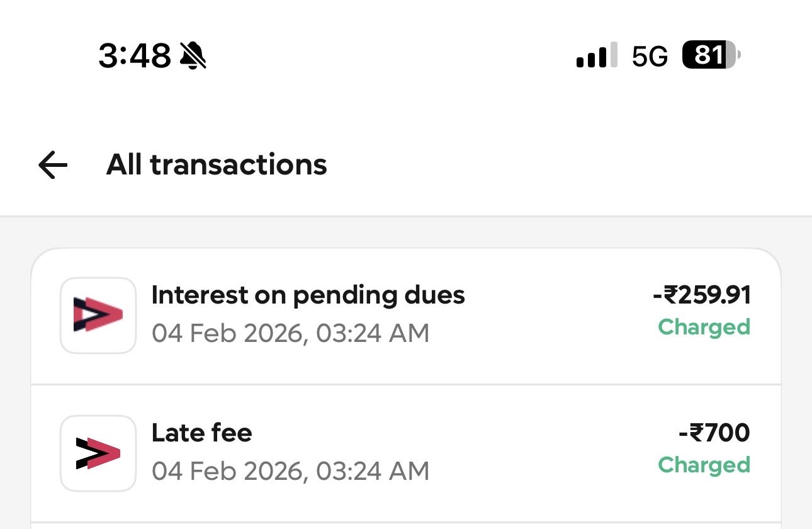Tap Charged status under -₹259.91
The image size is (812, 529).
tap(704, 327)
